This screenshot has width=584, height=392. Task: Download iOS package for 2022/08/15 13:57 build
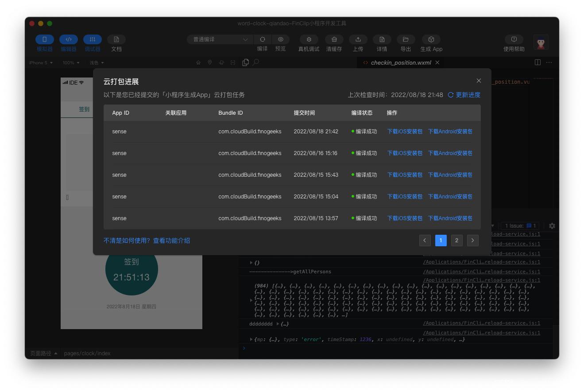coord(405,218)
